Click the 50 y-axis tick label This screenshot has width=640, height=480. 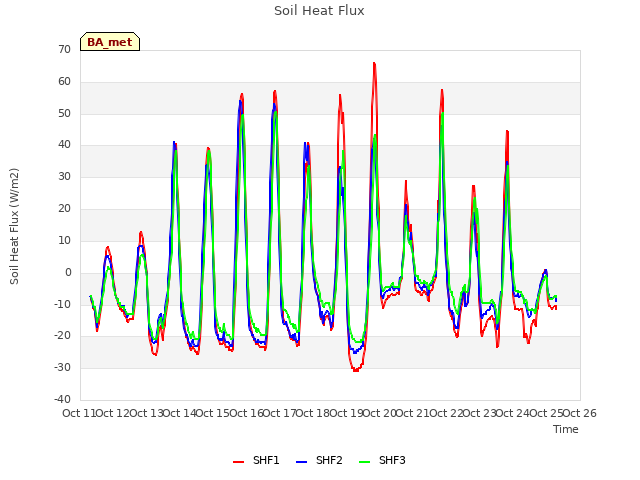point(64,113)
